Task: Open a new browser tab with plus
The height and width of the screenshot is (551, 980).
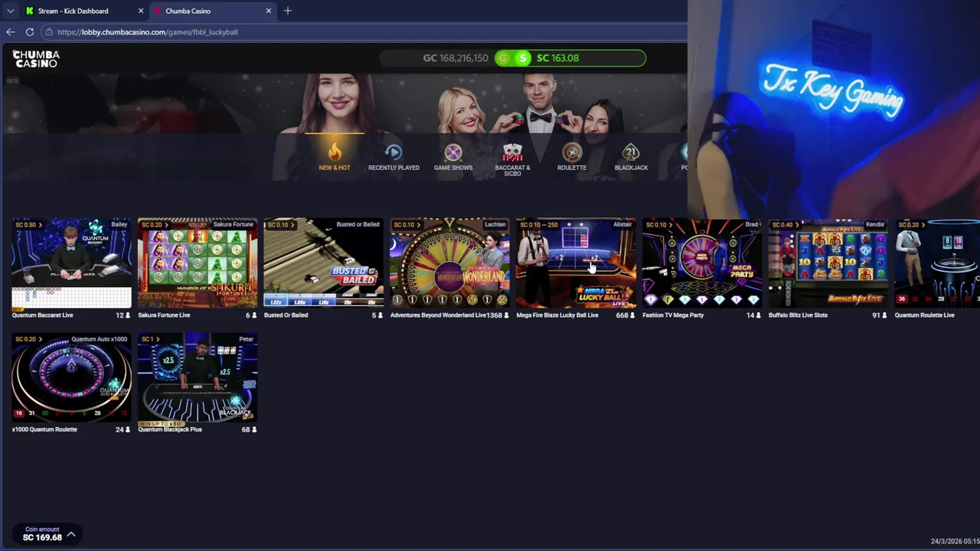Action: [288, 11]
